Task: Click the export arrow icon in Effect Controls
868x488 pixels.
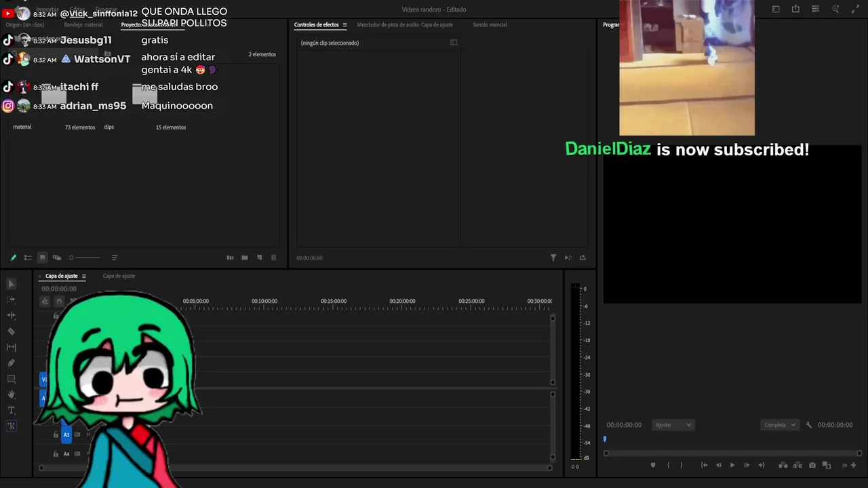Action: (x=583, y=258)
